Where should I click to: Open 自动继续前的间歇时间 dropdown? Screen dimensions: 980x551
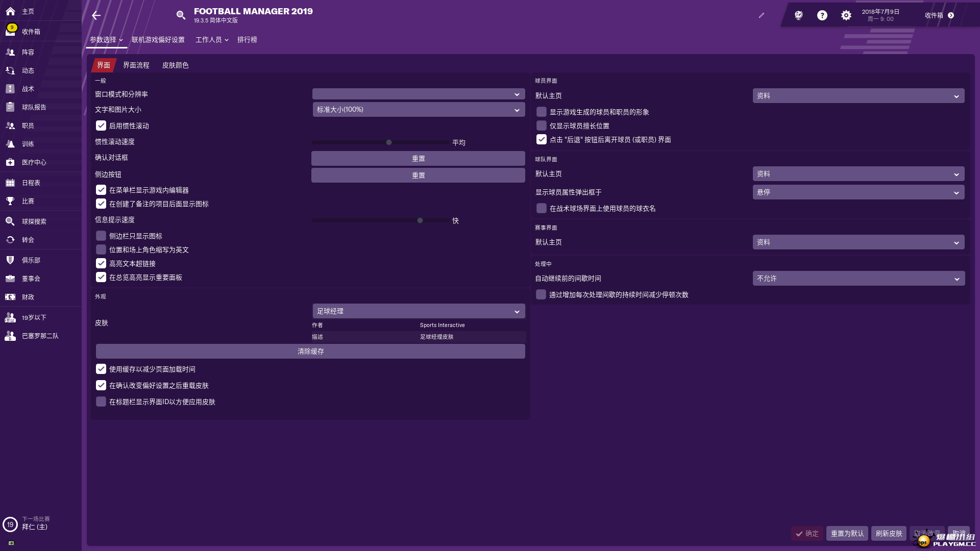(858, 279)
